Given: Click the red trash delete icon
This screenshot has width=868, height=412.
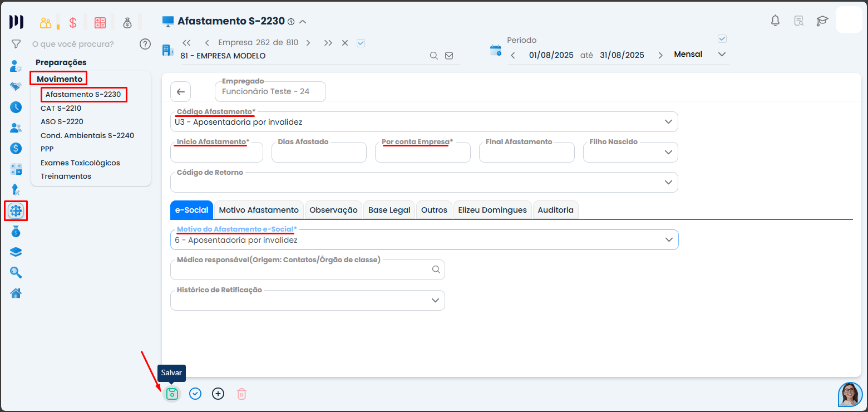Looking at the screenshot, I should click(241, 394).
